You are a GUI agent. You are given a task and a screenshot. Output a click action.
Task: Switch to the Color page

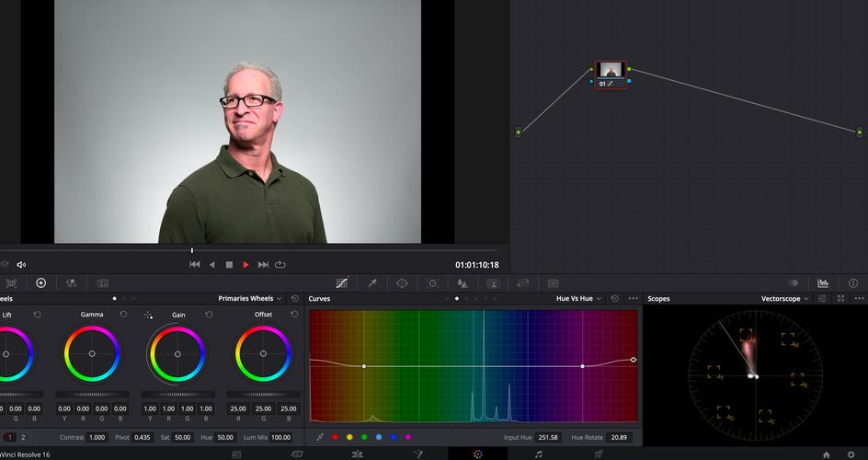pos(478,454)
